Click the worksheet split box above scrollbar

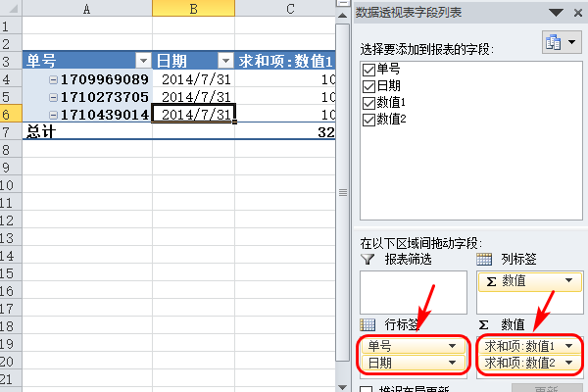pyautogui.click(x=342, y=3)
